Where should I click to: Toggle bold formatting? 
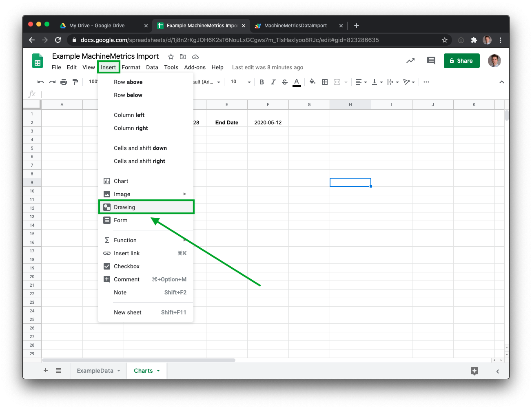point(262,82)
